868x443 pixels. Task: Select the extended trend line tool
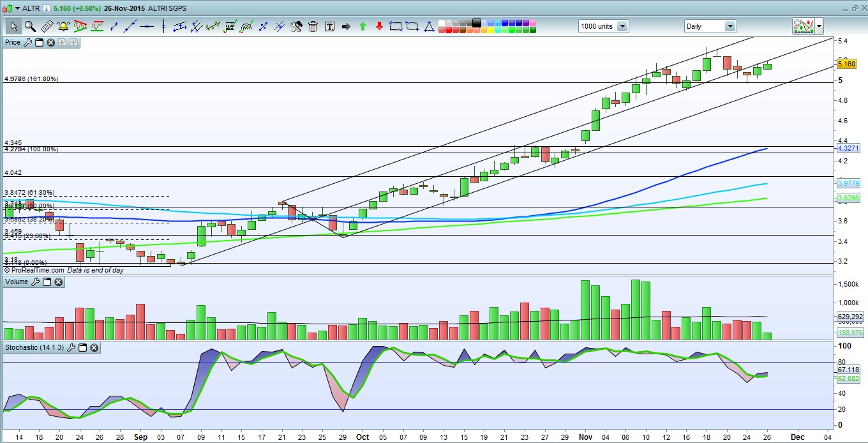tap(130, 26)
